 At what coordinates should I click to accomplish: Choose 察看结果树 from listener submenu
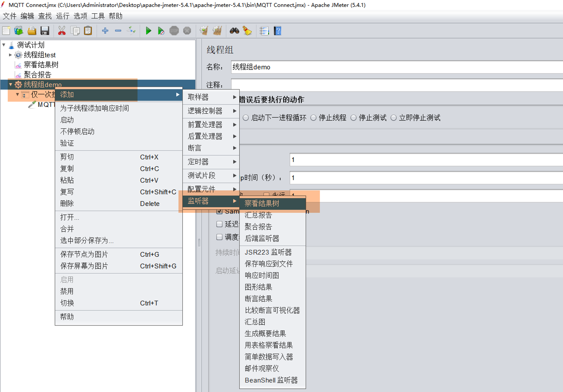click(x=272, y=204)
